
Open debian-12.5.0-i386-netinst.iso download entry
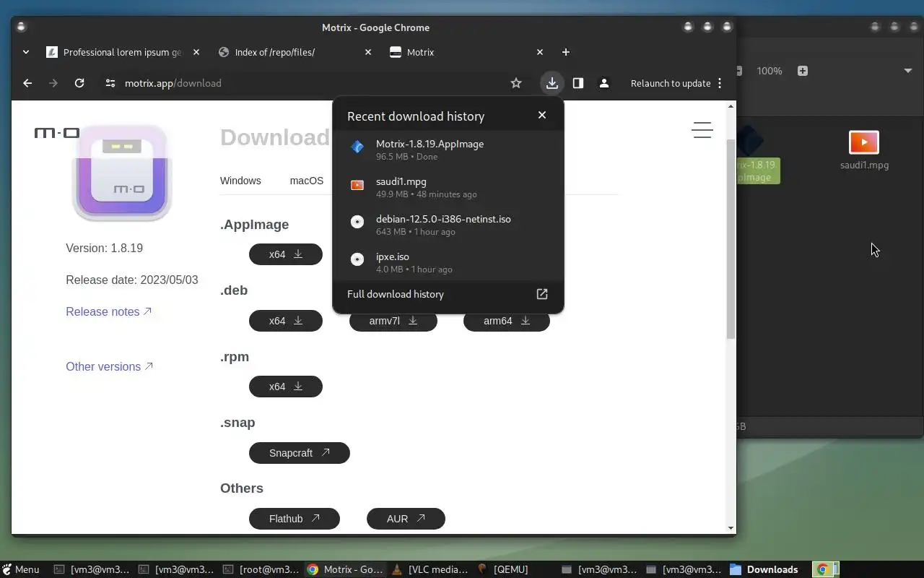pyautogui.click(x=448, y=225)
